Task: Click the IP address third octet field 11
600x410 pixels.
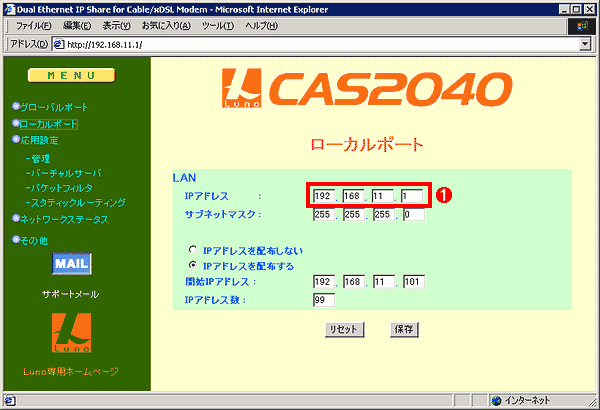Action: 383,196
